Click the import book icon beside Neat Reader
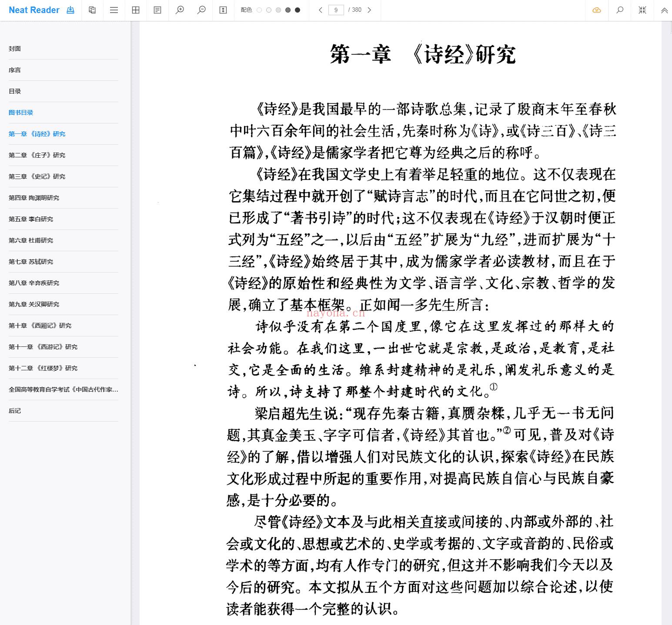 coord(70,10)
